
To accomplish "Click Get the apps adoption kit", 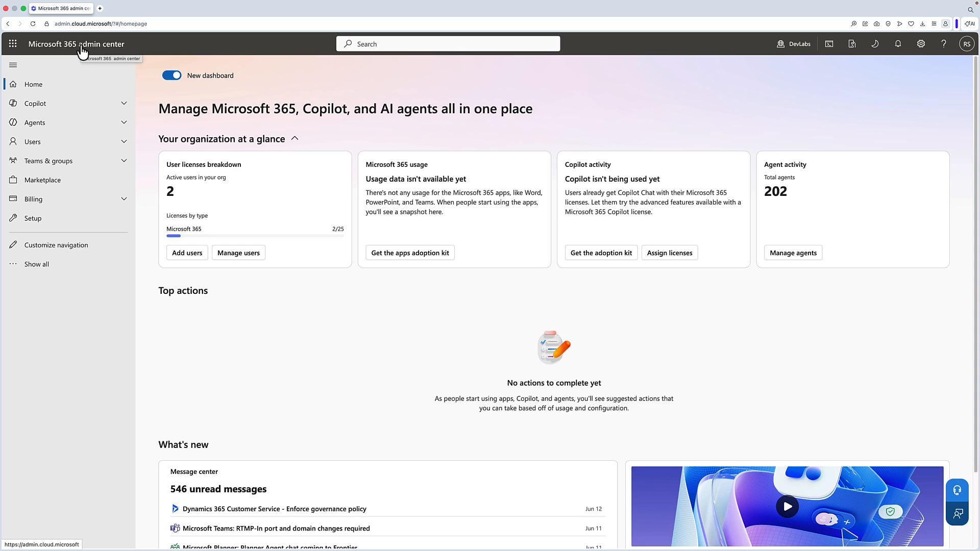I will point(410,253).
